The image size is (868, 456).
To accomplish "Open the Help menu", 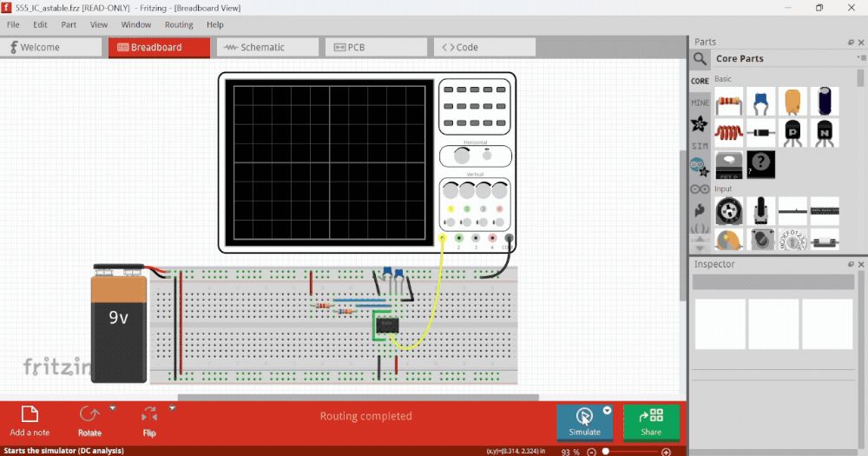I will point(214,24).
